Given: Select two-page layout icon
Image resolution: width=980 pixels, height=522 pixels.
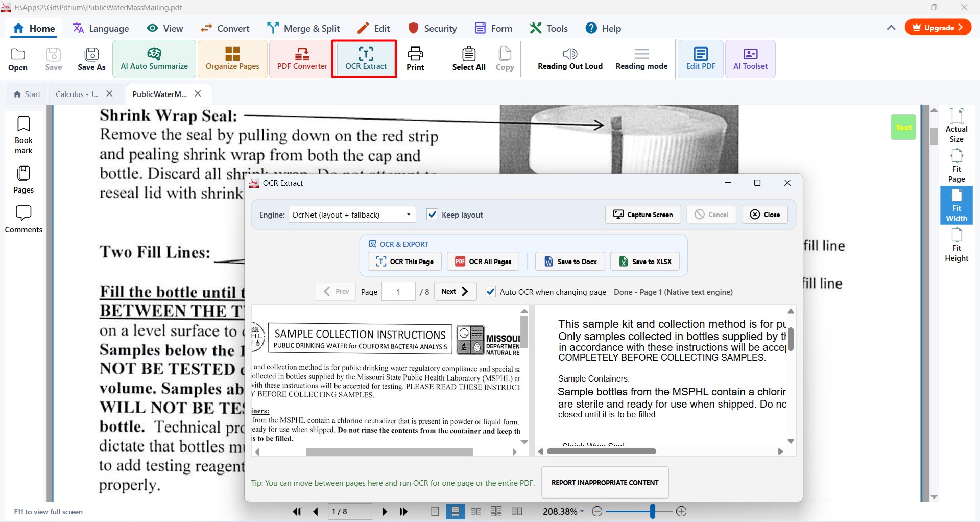Looking at the screenshot, I should [x=476, y=511].
